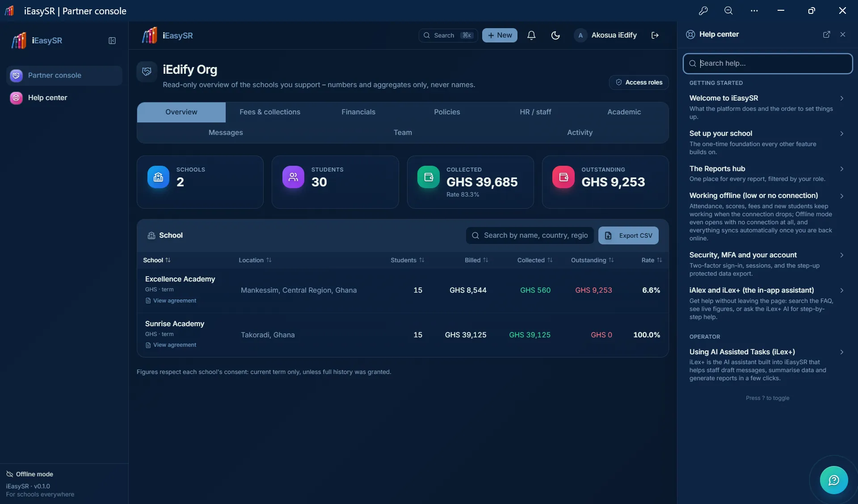Click the Students card people icon

(293, 177)
